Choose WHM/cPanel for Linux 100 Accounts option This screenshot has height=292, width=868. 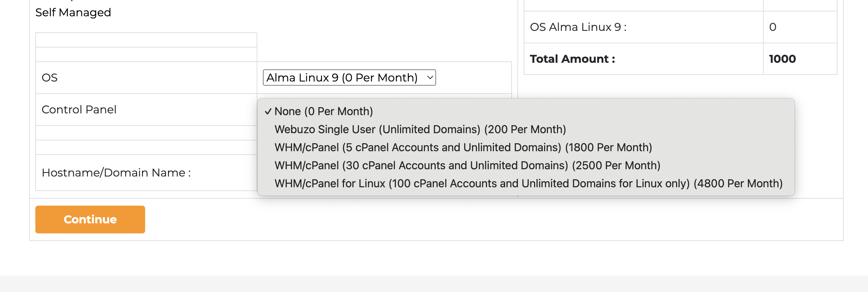click(528, 183)
